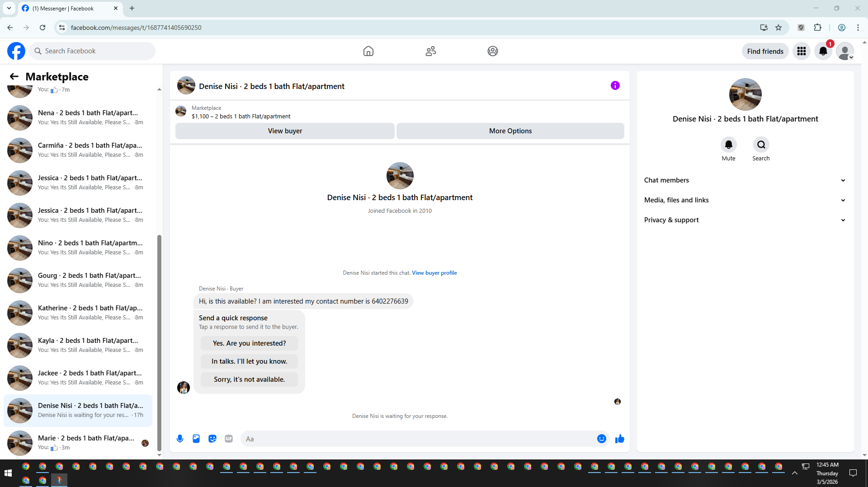Open the listing thumbnail beside $1,100 listing
Screen dimensions: 868x487
pos(181,111)
